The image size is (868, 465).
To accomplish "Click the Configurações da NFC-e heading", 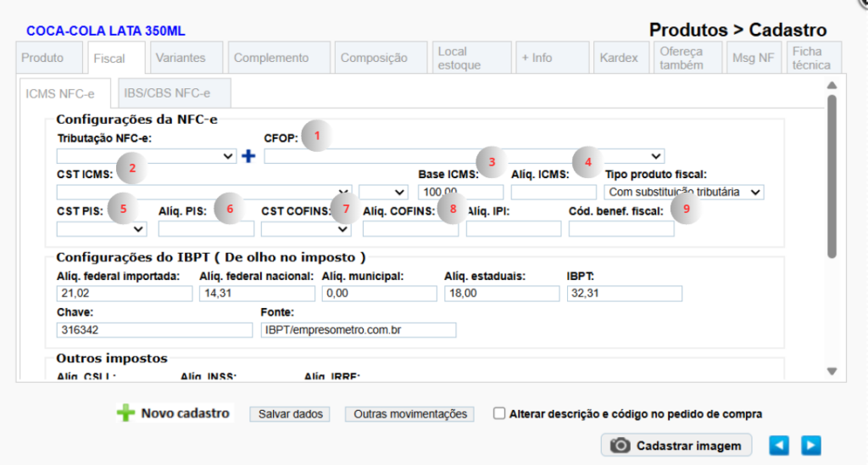I will click(136, 119).
